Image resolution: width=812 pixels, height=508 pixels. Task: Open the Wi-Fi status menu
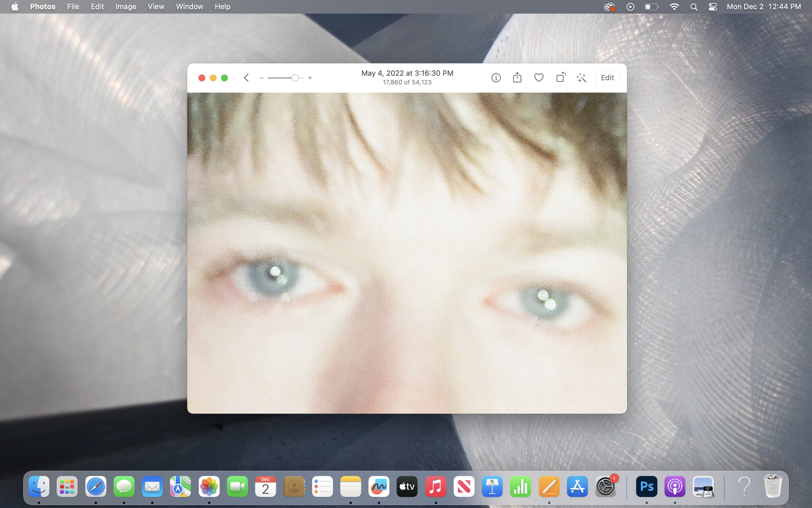[674, 7]
